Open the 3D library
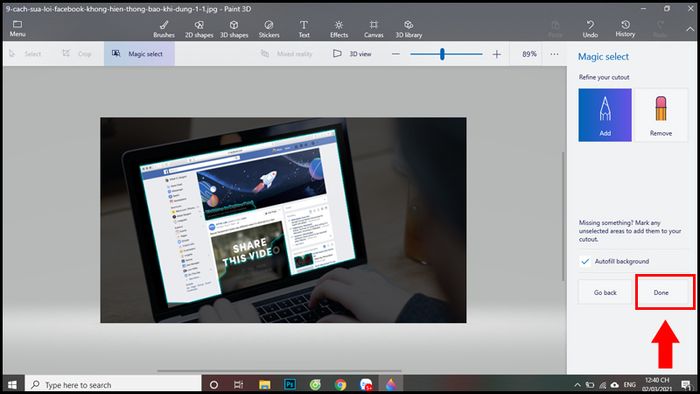The image size is (700, 394). tap(408, 29)
